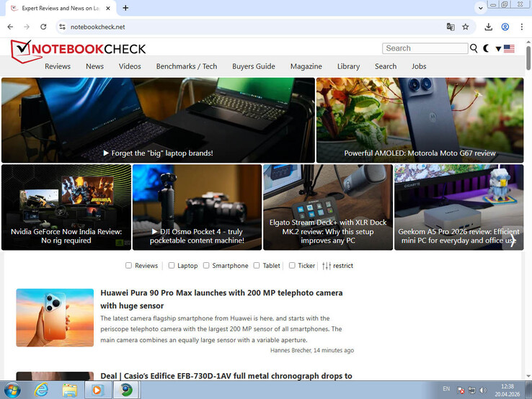Open the restrict filter settings icon
Screen dimensions: 532x399
pos(327,266)
